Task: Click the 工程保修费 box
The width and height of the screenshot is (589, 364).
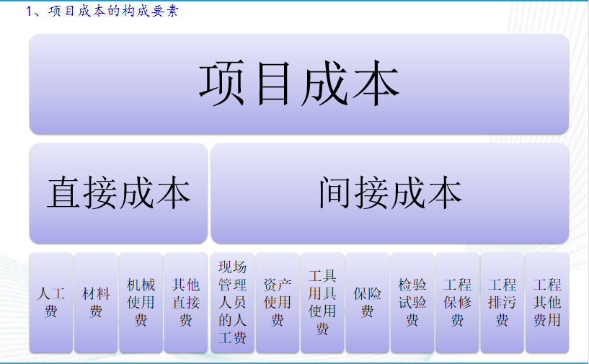Action: (457, 303)
